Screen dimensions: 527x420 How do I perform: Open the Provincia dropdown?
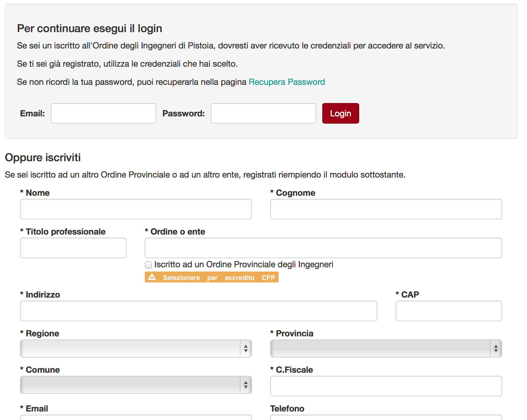point(386,348)
